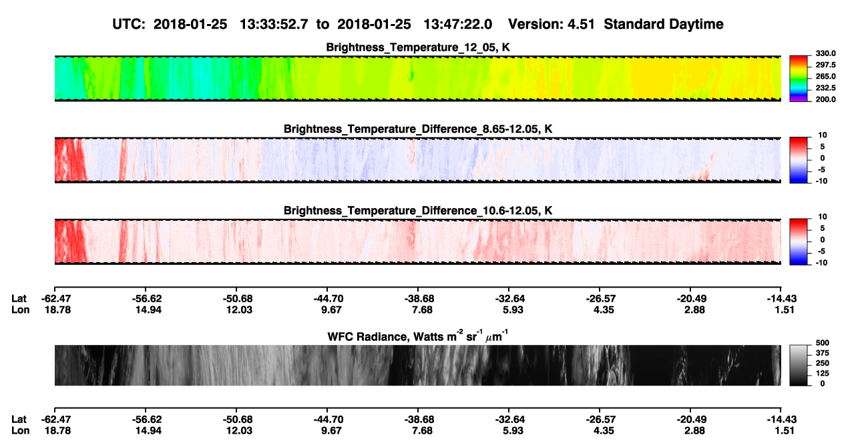
Task: Click the 'Brightness_Temperature_Difference_8.65-12.05, K' title
Action: pyautogui.click(x=418, y=129)
